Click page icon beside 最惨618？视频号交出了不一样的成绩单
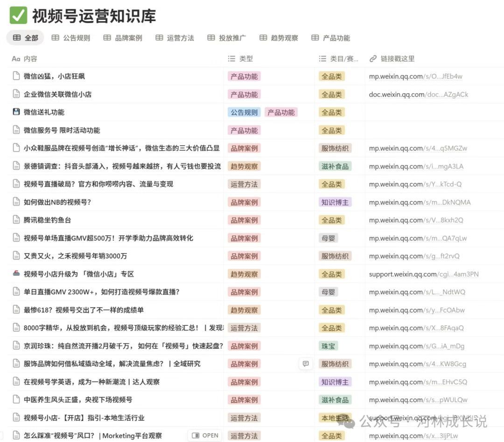The image size is (504, 442). (x=16, y=309)
